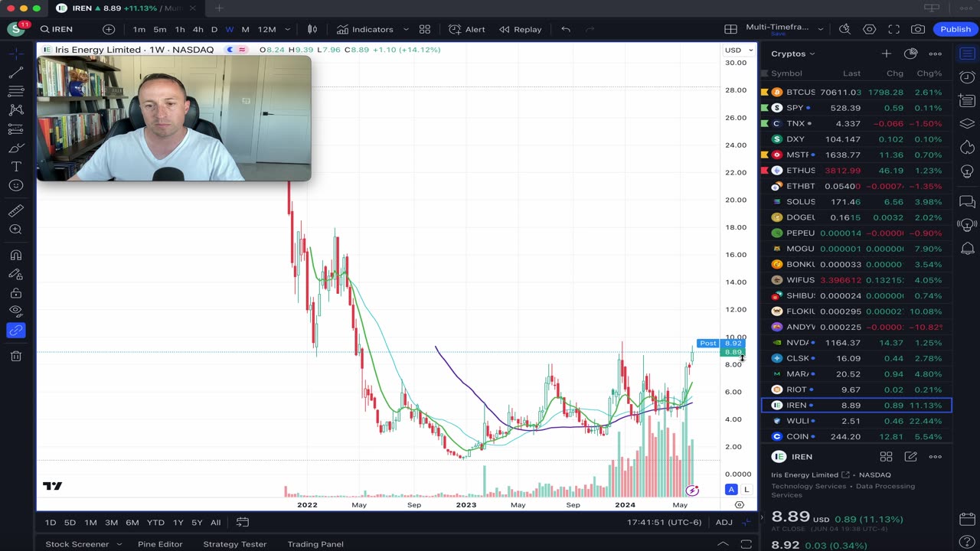Toggle ADJ adjusted data
This screenshot has height=551, width=980.
tap(724, 523)
